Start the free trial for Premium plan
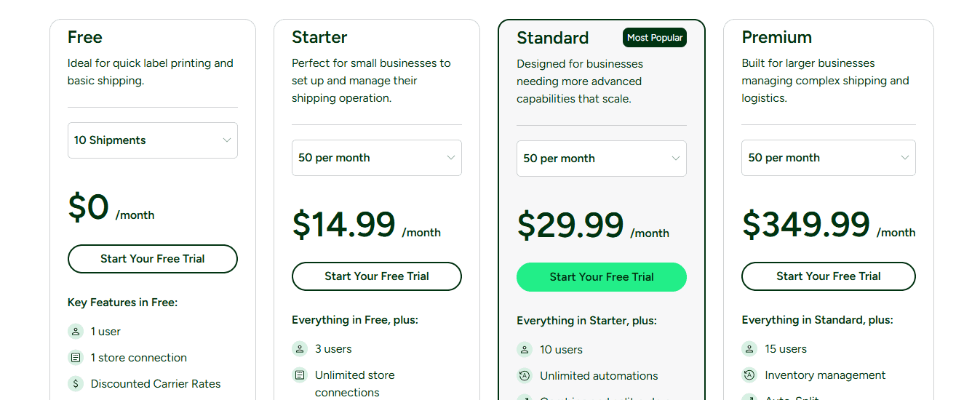 tap(829, 276)
